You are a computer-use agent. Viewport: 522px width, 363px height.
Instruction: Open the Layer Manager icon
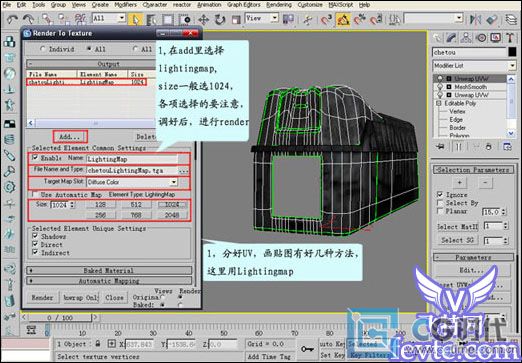coord(511,19)
